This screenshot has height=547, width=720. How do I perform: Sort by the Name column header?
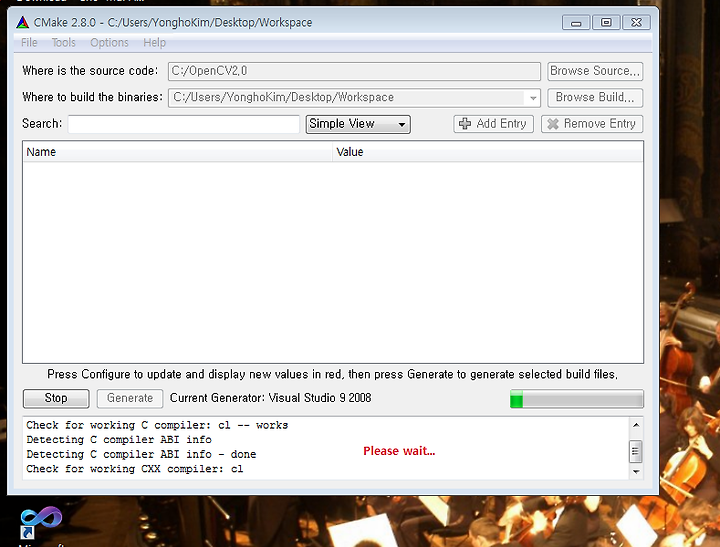point(177,152)
